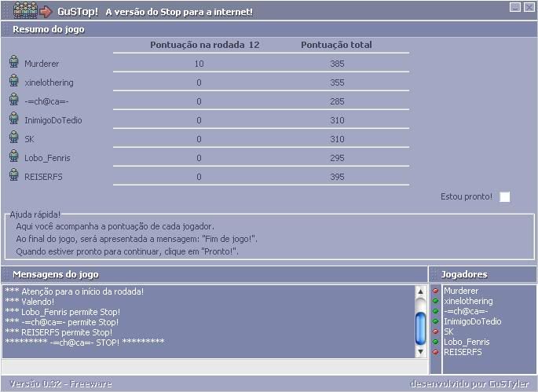Click Murderer's round score of 10

(x=199, y=64)
